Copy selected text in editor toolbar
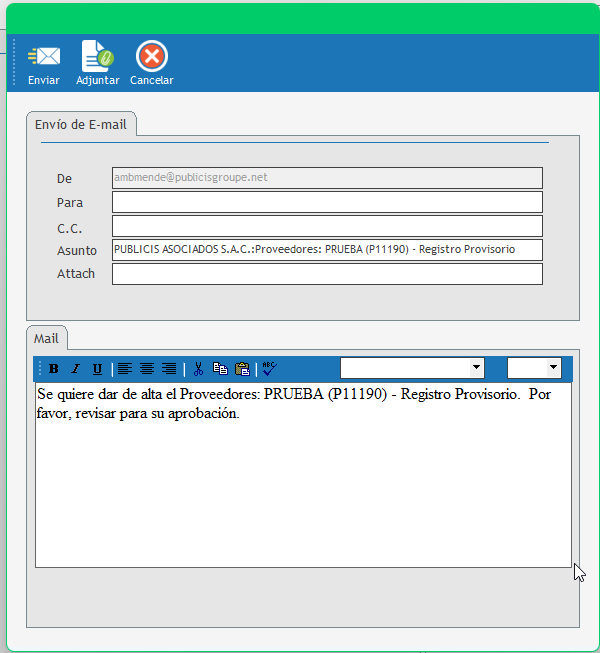This screenshot has height=653, width=600. pos(220,369)
